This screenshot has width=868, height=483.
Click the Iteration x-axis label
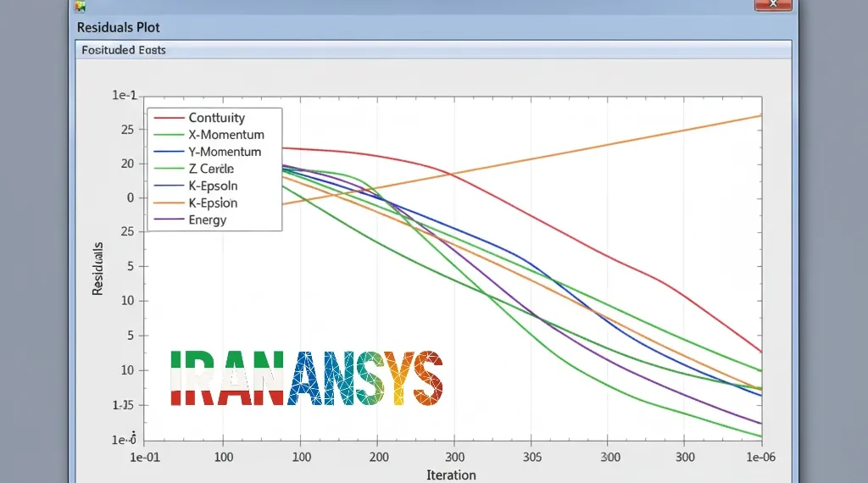click(451, 475)
